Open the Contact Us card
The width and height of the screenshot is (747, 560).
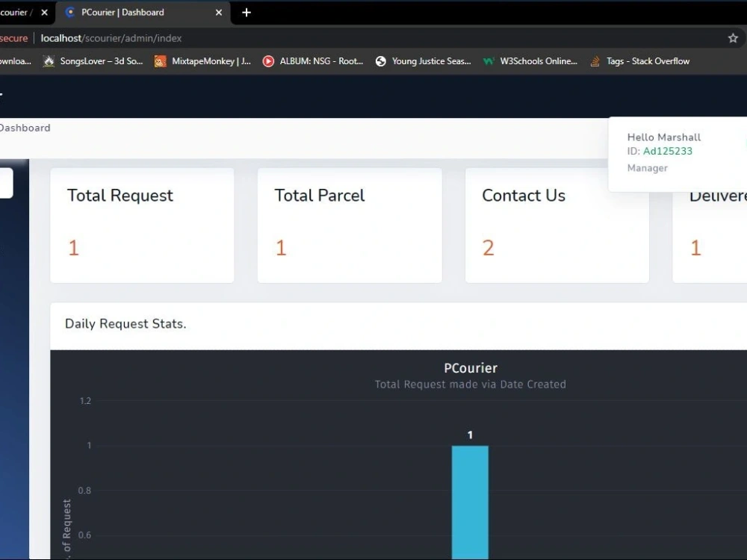tap(557, 225)
